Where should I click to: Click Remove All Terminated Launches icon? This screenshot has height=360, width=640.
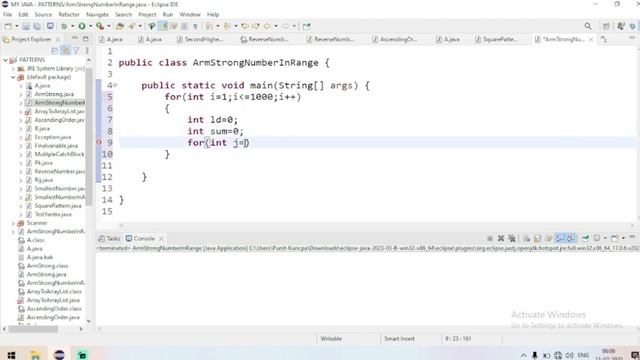tap(512, 238)
